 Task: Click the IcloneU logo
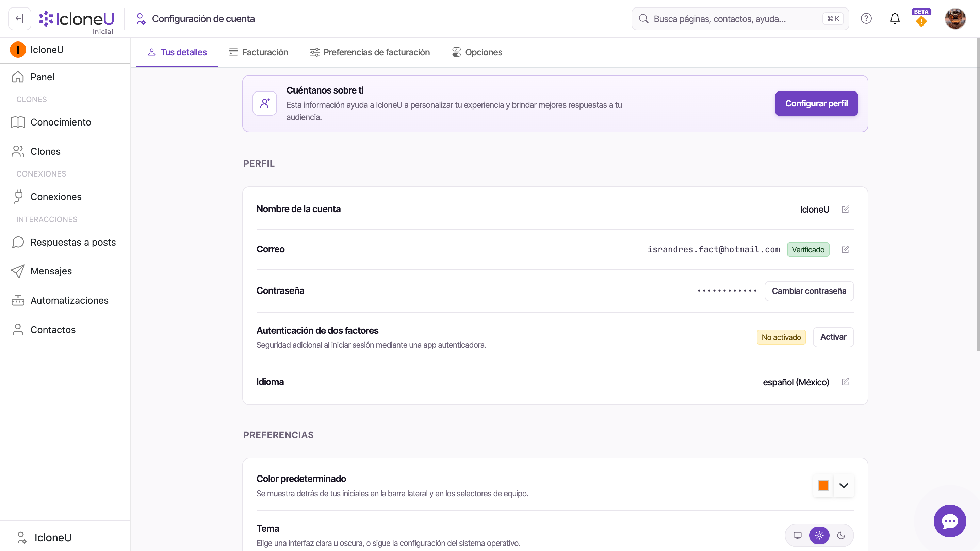(77, 19)
